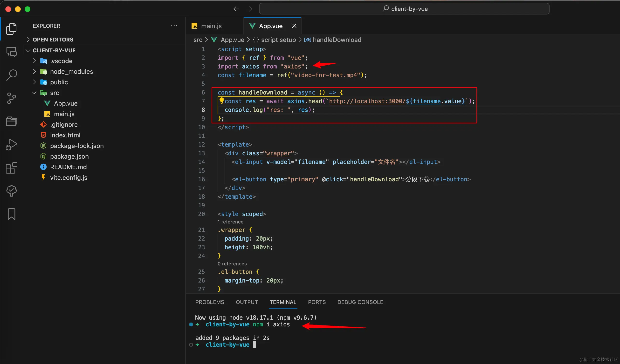Click the HTML icon beside index.html
This screenshot has width=620, height=364.
pyautogui.click(x=43, y=135)
